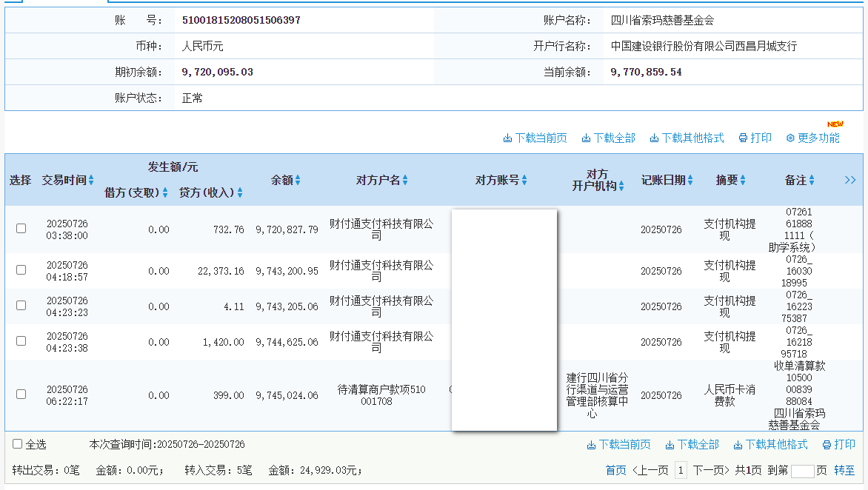Click opening balance 9,720,095.03
The width and height of the screenshot is (868, 490).
[218, 73]
